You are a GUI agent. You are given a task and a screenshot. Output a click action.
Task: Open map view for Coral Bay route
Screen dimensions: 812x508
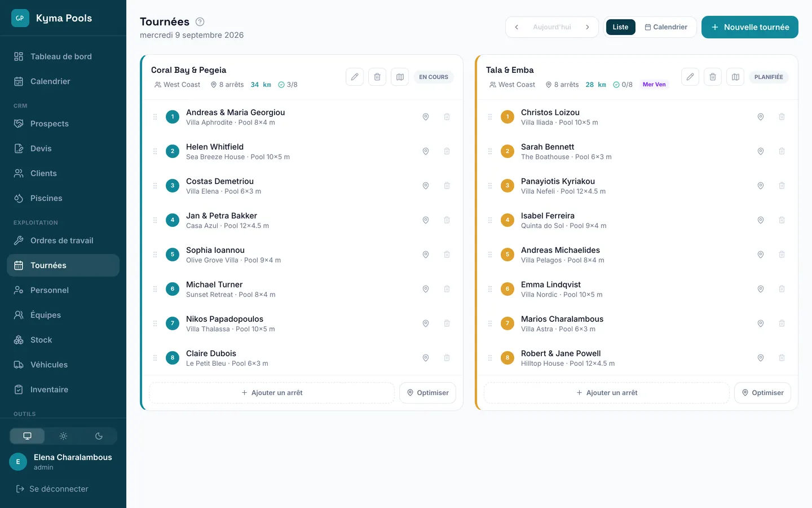coord(400,77)
